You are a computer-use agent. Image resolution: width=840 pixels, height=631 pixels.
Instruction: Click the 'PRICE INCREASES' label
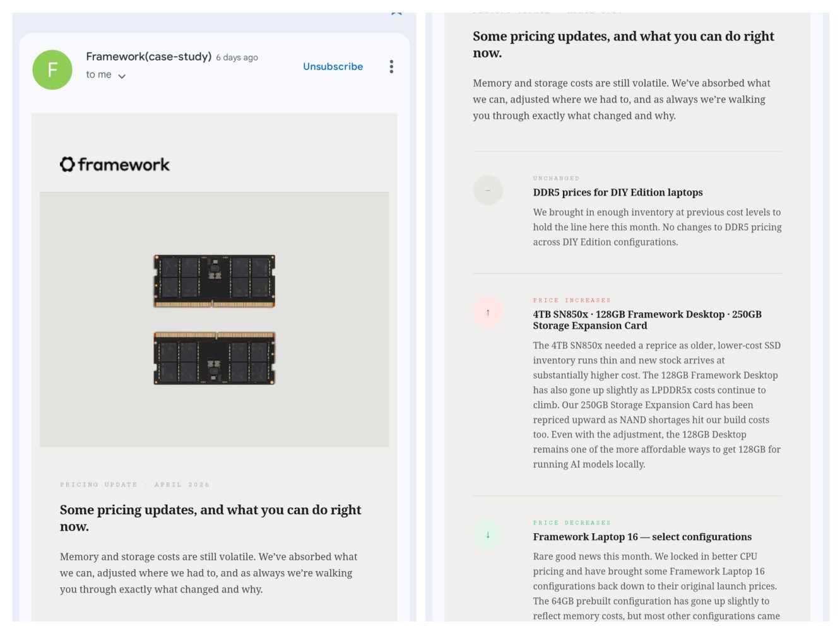(572, 300)
